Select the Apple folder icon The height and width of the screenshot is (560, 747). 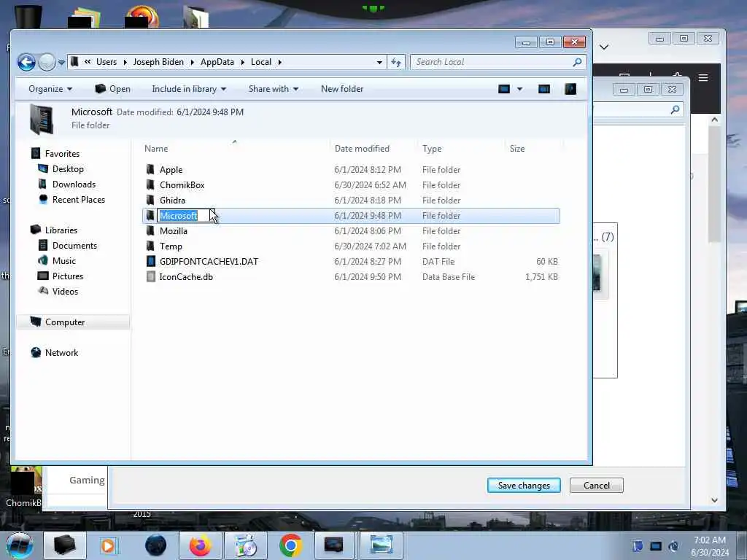point(150,169)
